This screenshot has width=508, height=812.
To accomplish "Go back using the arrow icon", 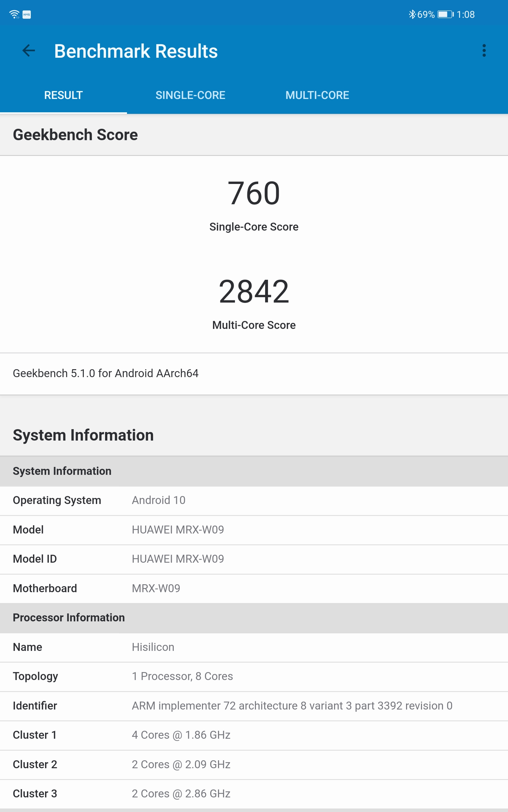I will (29, 51).
